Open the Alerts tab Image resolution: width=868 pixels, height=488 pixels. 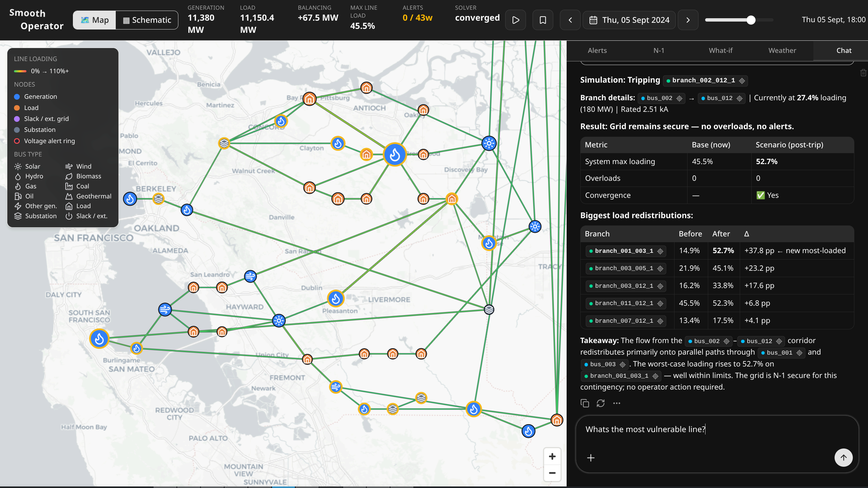(x=597, y=50)
